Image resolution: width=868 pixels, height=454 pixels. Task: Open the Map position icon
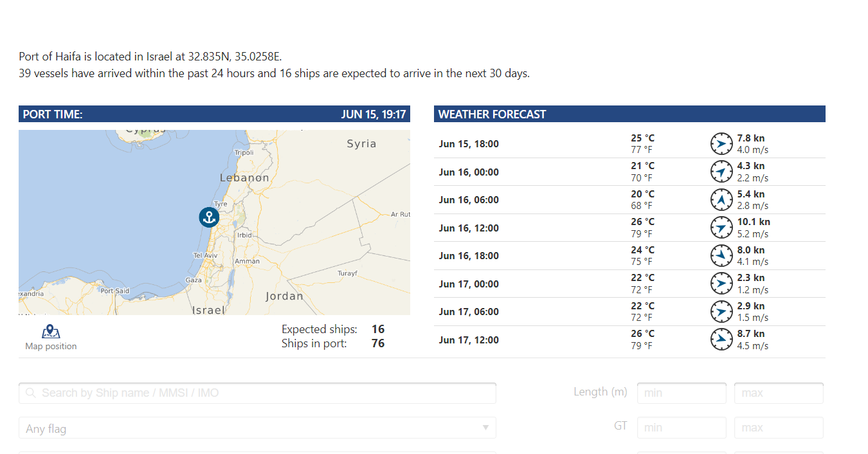51,332
